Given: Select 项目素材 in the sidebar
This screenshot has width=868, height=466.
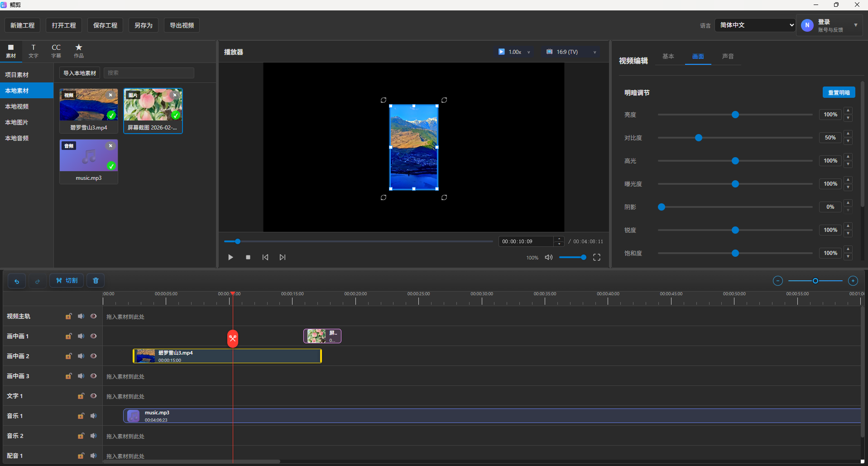Looking at the screenshot, I should click(x=27, y=75).
